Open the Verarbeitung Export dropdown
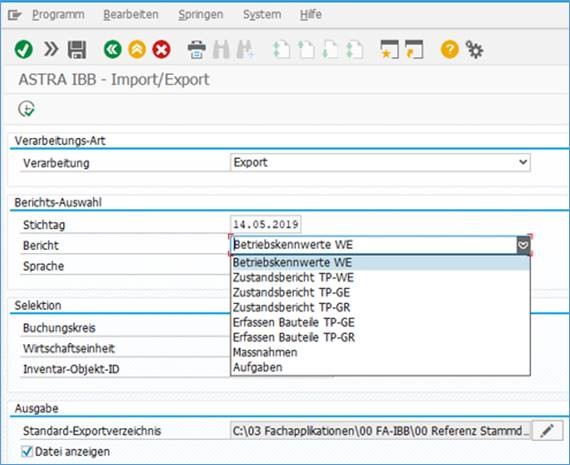 click(x=380, y=162)
